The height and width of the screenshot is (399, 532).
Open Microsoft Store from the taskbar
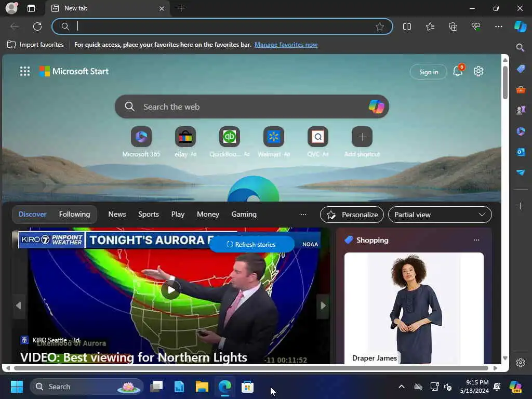(x=247, y=387)
